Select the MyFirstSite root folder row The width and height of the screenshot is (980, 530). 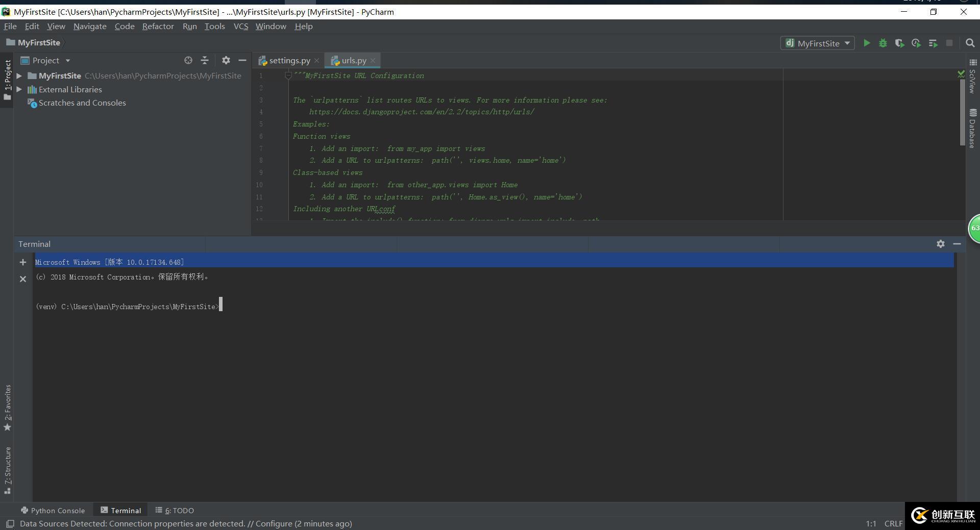click(x=133, y=75)
